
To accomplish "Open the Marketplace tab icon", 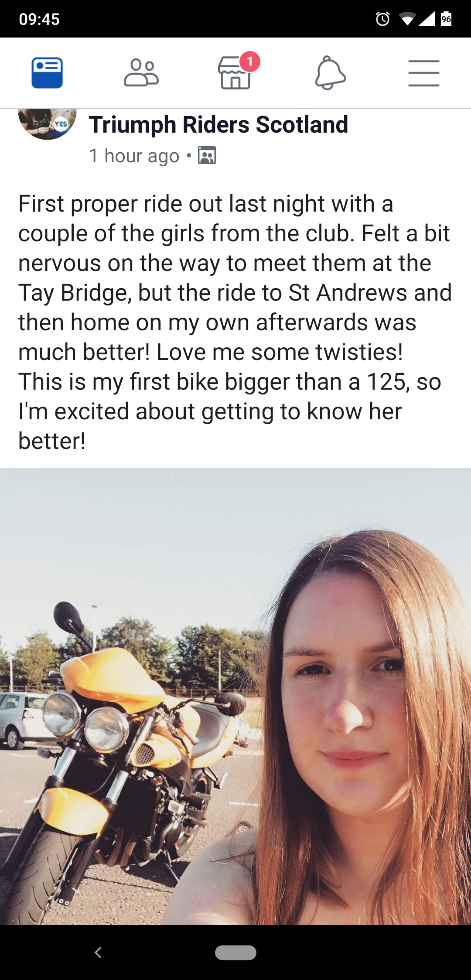I will 235,73.
